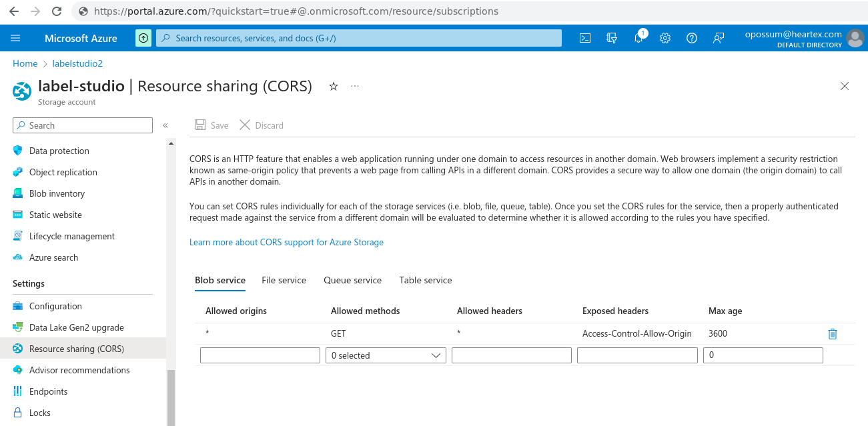Expand the Allowed methods dropdown
This screenshot has width=868, height=426.
[386, 356]
